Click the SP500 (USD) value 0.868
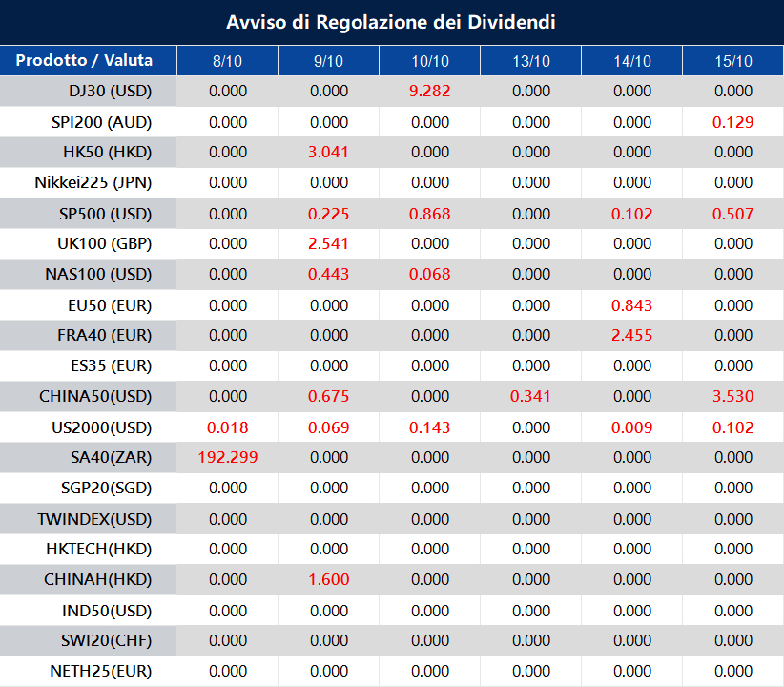 pyautogui.click(x=430, y=214)
